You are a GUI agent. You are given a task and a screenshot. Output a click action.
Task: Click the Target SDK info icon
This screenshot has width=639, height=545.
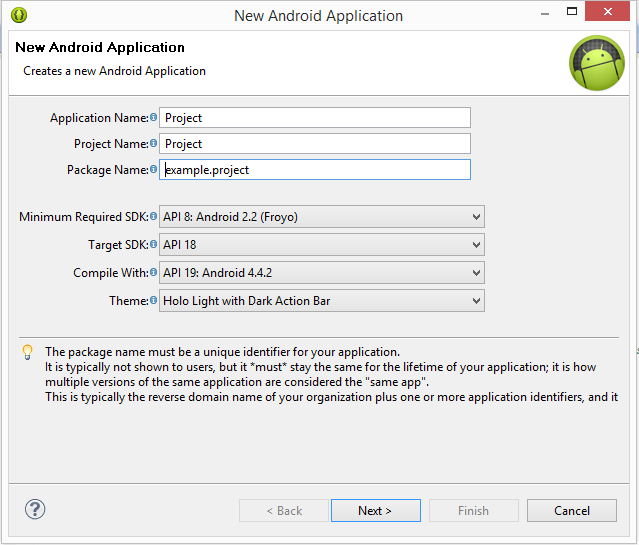tap(153, 244)
